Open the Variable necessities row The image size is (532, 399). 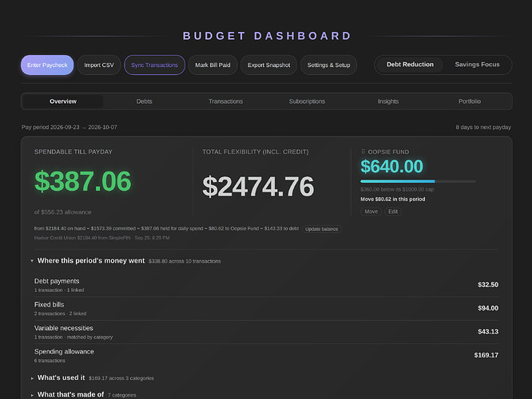(x=266, y=332)
